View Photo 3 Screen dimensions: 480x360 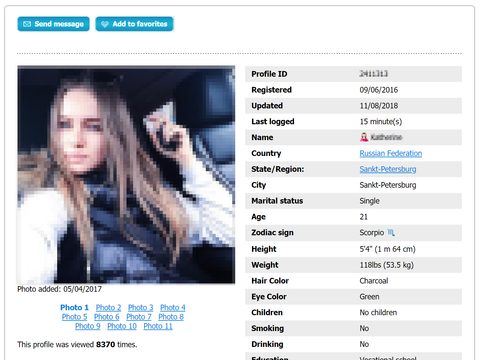[141, 307]
